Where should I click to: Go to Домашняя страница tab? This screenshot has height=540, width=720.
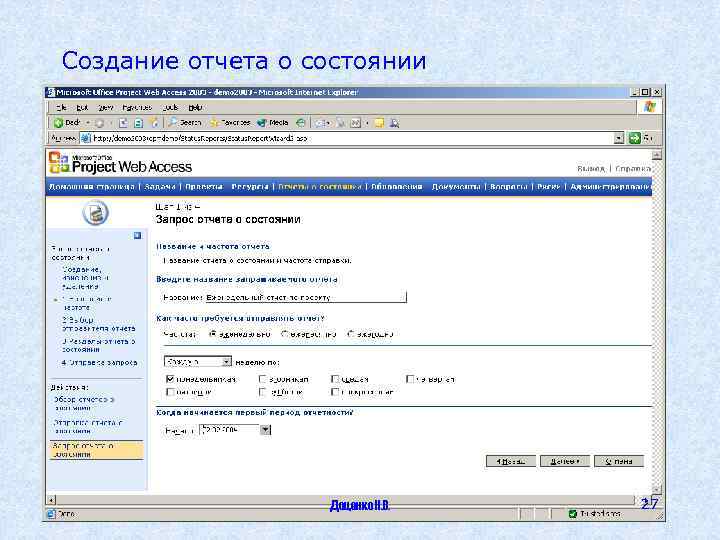pyautogui.click(x=91, y=186)
